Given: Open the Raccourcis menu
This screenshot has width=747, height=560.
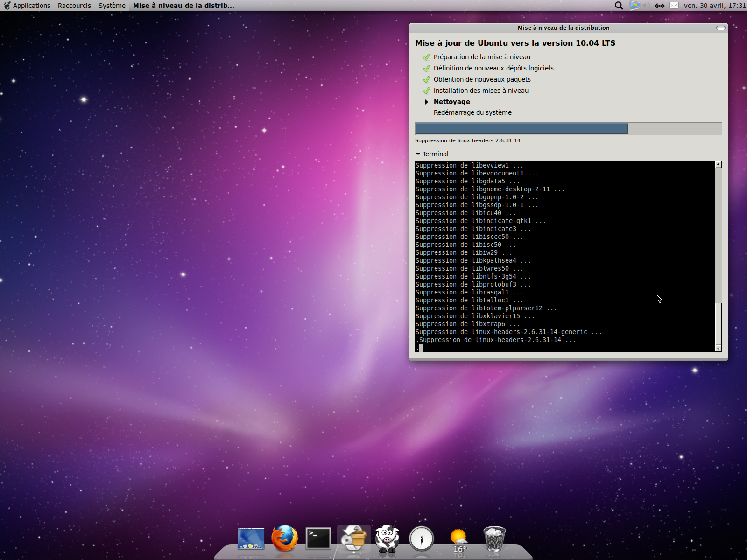Looking at the screenshot, I should (x=74, y=6).
